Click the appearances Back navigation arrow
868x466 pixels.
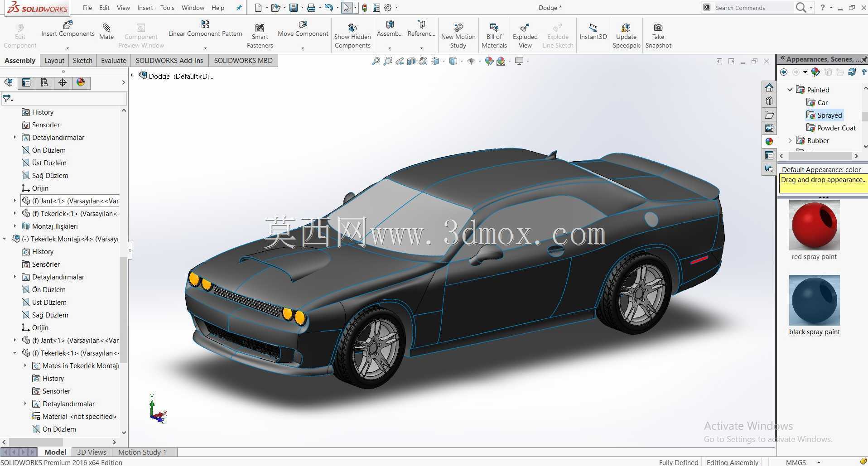tap(784, 72)
